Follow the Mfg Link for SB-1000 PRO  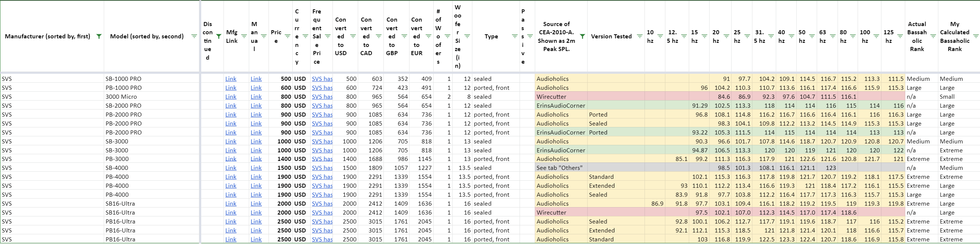[231, 79]
